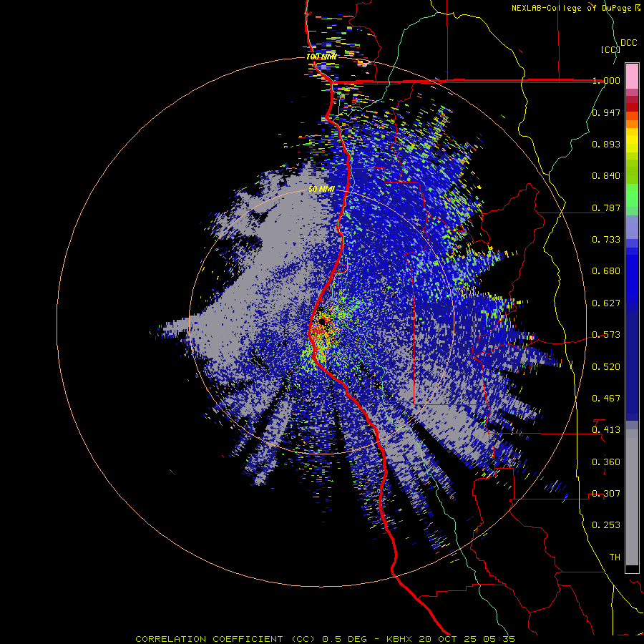Pick the pink top segment of color bar

point(632,76)
